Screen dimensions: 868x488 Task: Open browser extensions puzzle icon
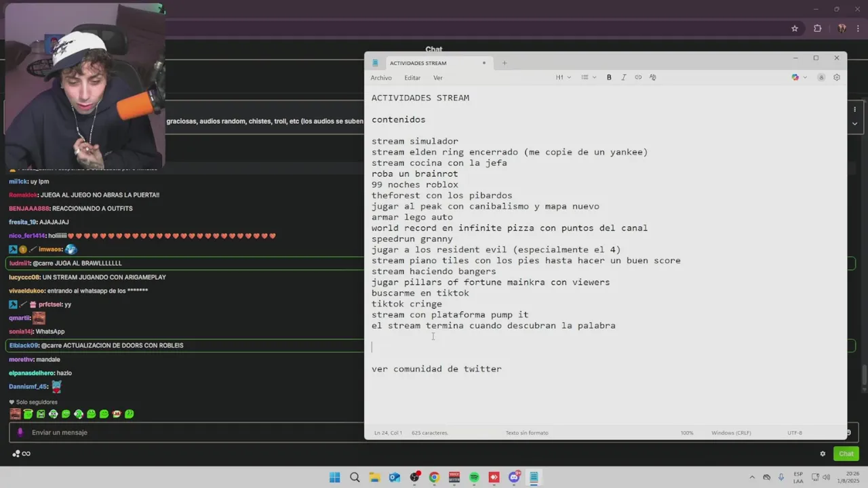[x=817, y=28]
